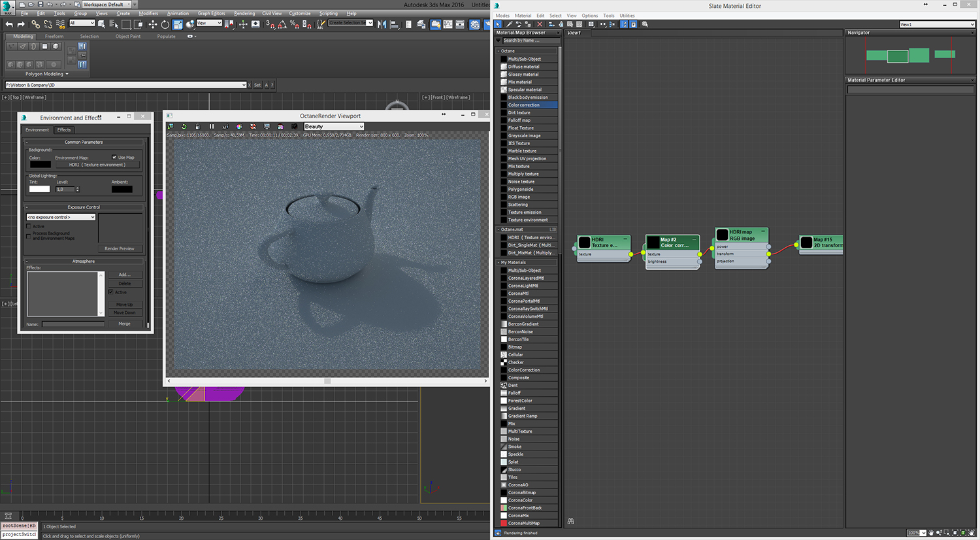Open the Rendering menu
Image resolution: width=980 pixels, height=540 pixels.
pyautogui.click(x=244, y=13)
